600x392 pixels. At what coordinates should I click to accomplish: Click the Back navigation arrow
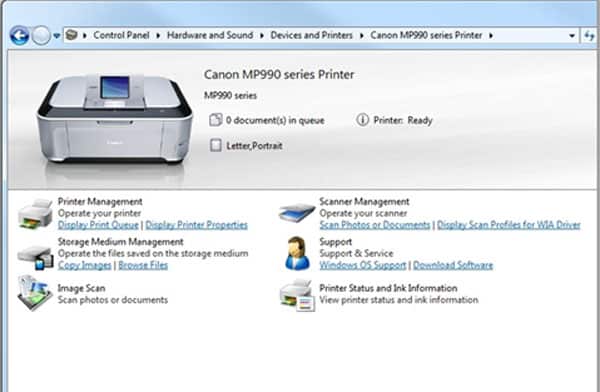tap(19, 36)
